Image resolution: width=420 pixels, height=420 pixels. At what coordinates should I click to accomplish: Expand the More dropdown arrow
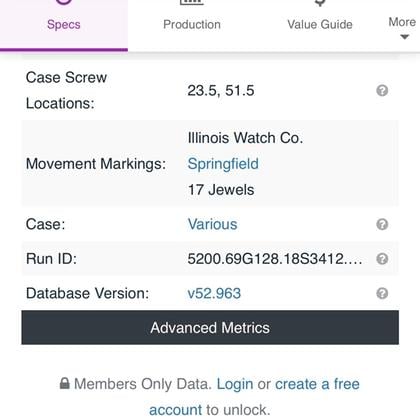[404, 37]
